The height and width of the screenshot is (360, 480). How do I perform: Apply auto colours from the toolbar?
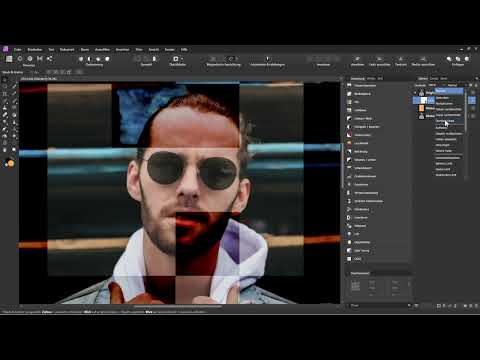tap(98, 59)
